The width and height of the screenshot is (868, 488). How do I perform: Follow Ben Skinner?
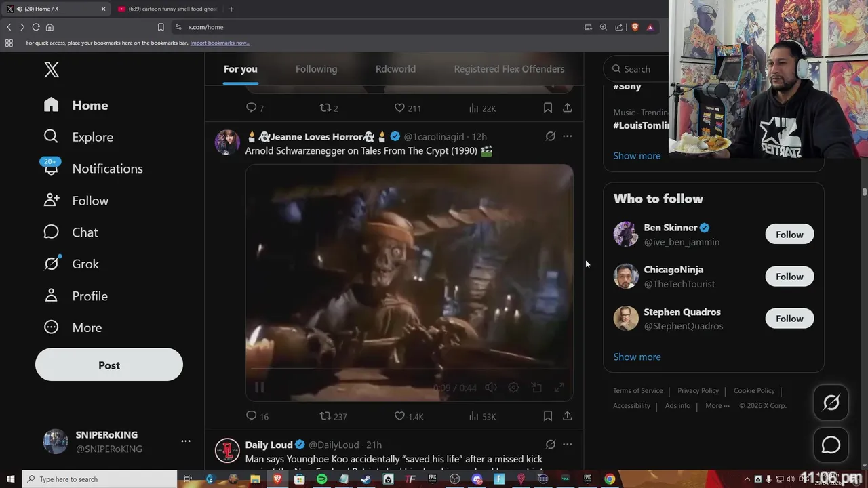(x=789, y=235)
